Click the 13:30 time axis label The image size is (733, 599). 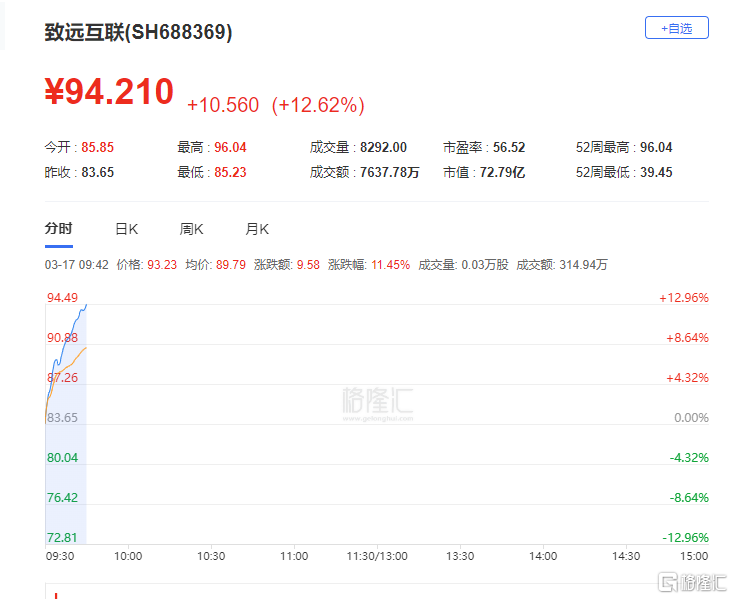(460, 556)
